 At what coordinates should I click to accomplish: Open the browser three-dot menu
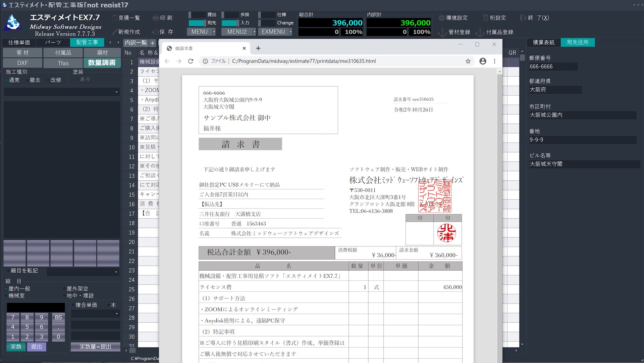494,61
